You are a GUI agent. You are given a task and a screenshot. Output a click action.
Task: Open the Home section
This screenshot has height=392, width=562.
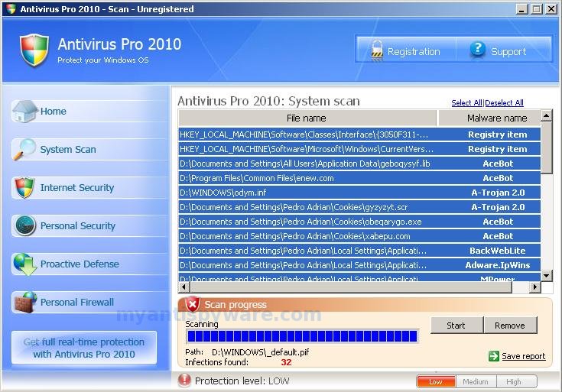[89, 112]
